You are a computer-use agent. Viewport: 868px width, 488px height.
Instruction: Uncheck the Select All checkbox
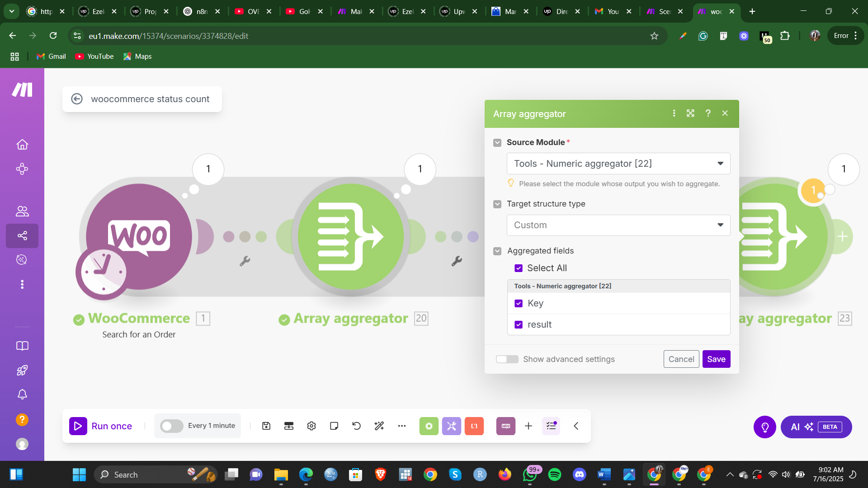point(519,268)
